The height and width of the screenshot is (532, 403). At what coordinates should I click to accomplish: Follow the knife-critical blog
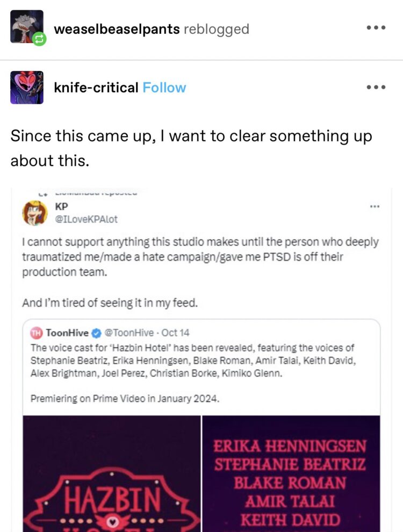[164, 88]
